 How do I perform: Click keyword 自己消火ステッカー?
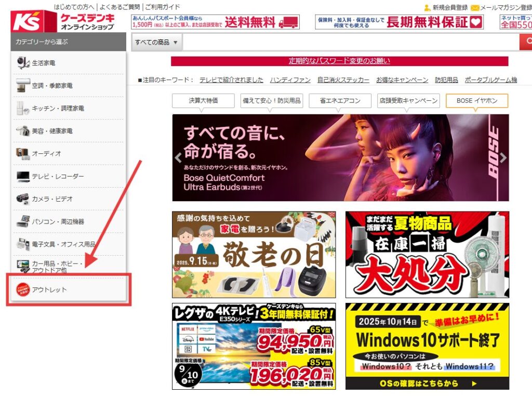point(343,80)
